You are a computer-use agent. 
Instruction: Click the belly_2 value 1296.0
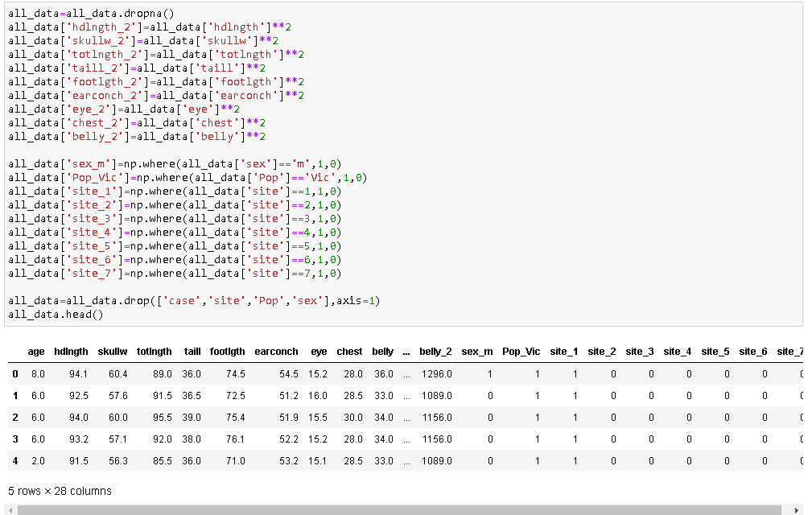pyautogui.click(x=437, y=373)
